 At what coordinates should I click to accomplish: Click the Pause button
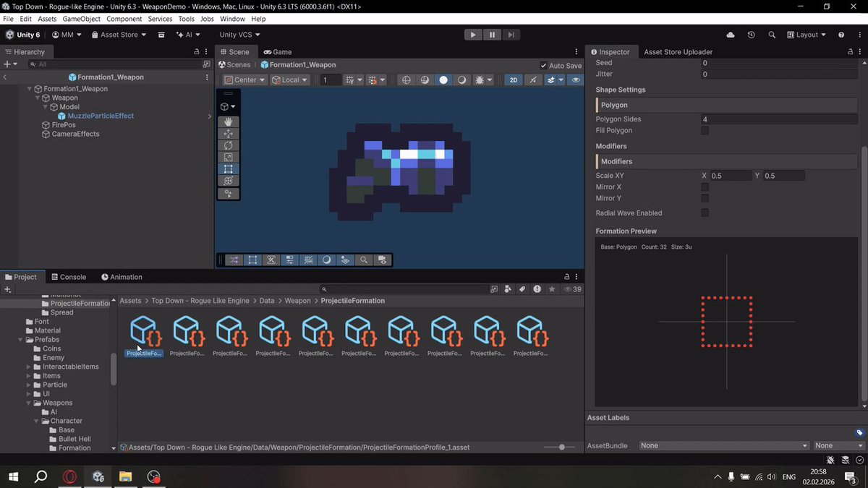[x=492, y=35]
